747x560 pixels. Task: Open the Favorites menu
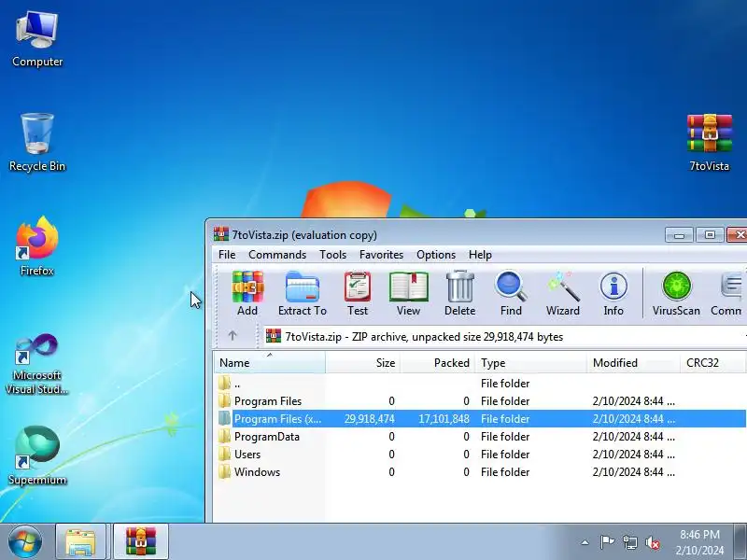tap(381, 255)
